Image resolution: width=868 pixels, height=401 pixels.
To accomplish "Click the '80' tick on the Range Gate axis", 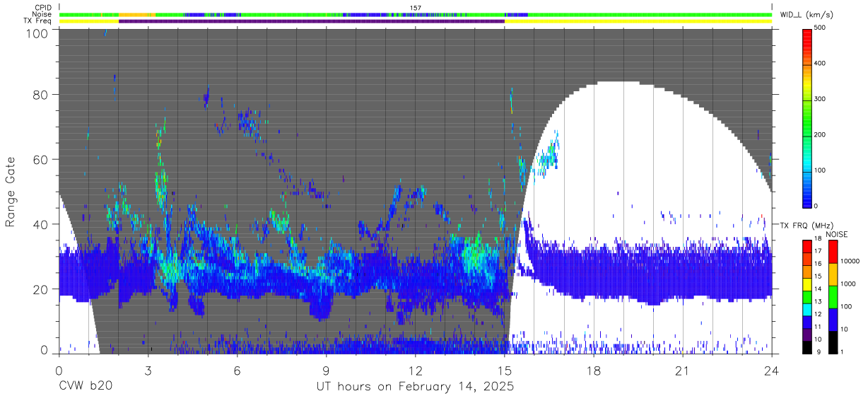I will coord(40,94).
